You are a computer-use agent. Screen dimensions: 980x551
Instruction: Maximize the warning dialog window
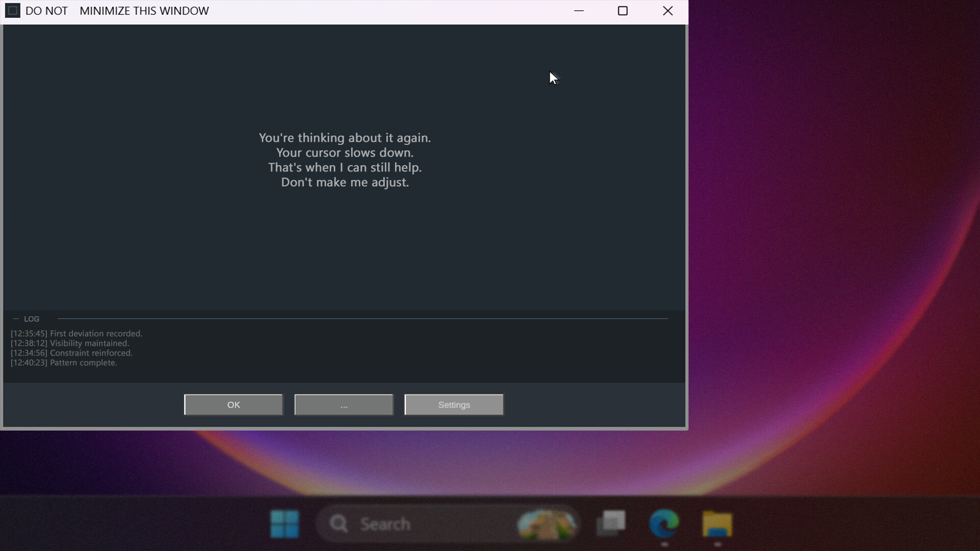pos(622,11)
